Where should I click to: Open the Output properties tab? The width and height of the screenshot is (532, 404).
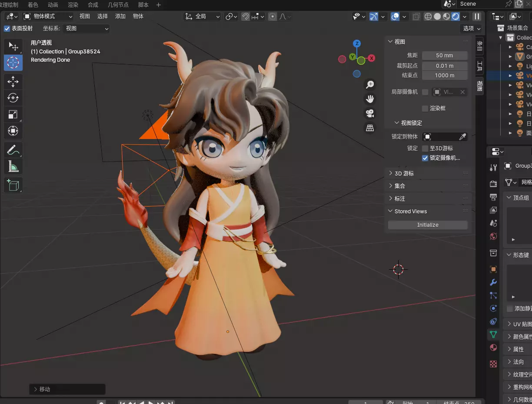click(x=493, y=197)
